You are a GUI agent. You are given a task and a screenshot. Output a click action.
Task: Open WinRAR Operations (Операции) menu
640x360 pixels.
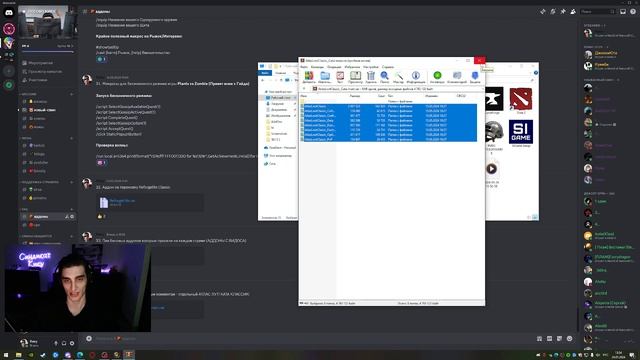pyautogui.click(x=334, y=67)
